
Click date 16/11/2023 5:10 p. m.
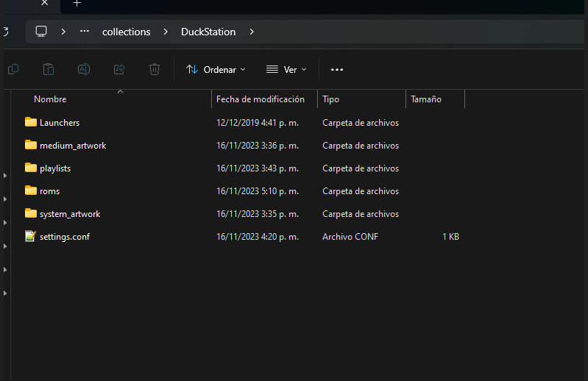point(258,191)
